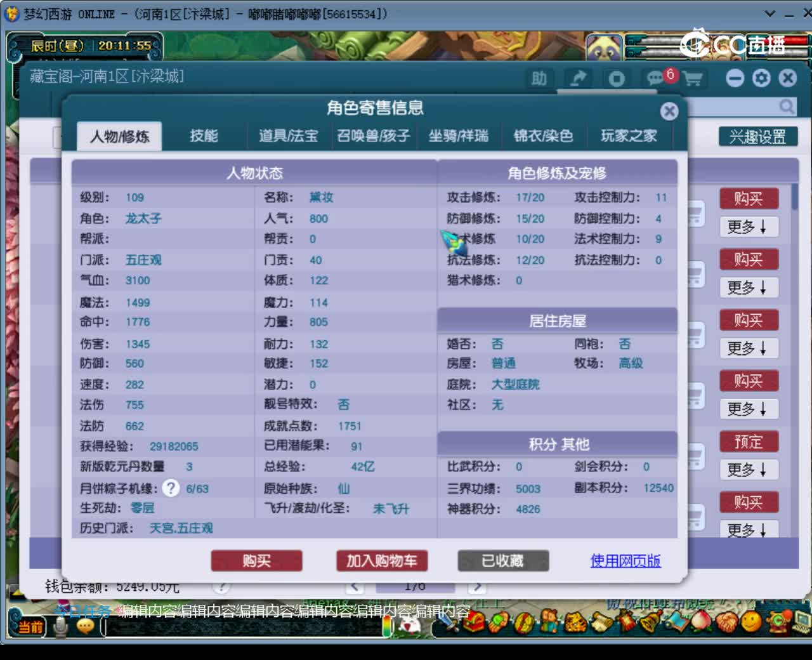Click the 当前 chat channel button
Viewport: 812px width, 660px height.
(30, 627)
